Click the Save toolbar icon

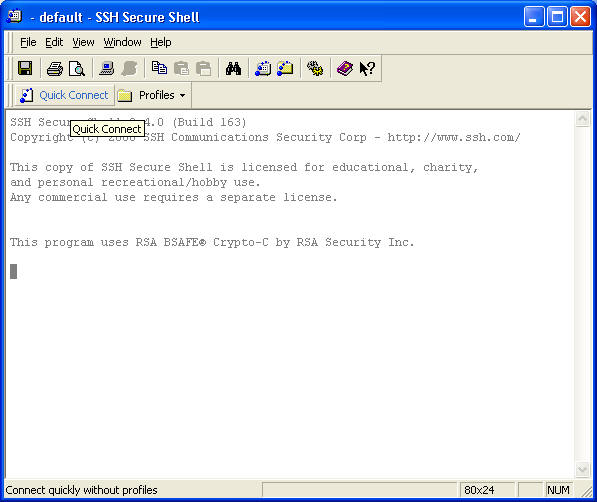click(25, 69)
